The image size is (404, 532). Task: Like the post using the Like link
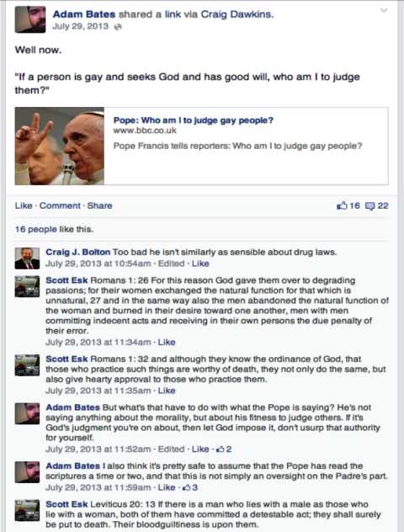[x=24, y=205]
